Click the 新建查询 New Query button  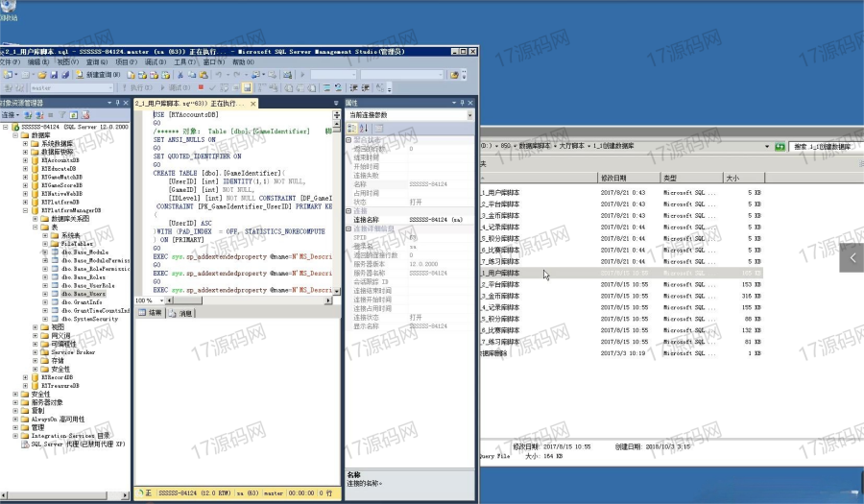98,74
